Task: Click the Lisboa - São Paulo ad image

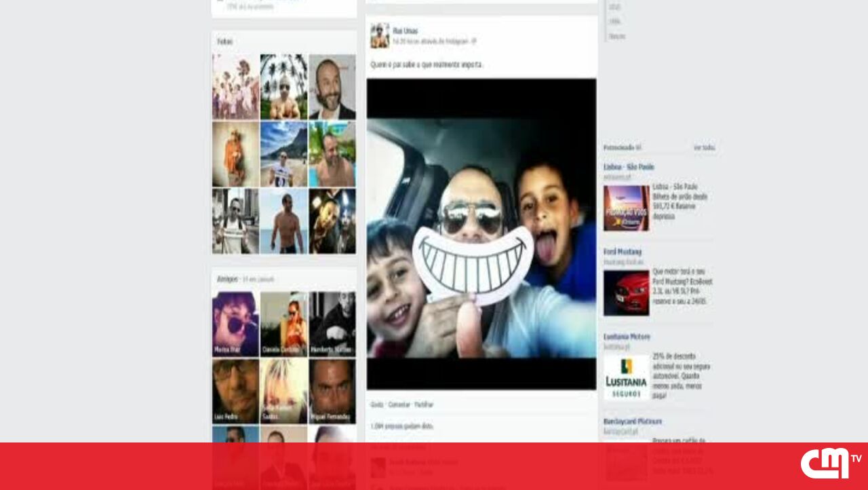Action: (626, 208)
